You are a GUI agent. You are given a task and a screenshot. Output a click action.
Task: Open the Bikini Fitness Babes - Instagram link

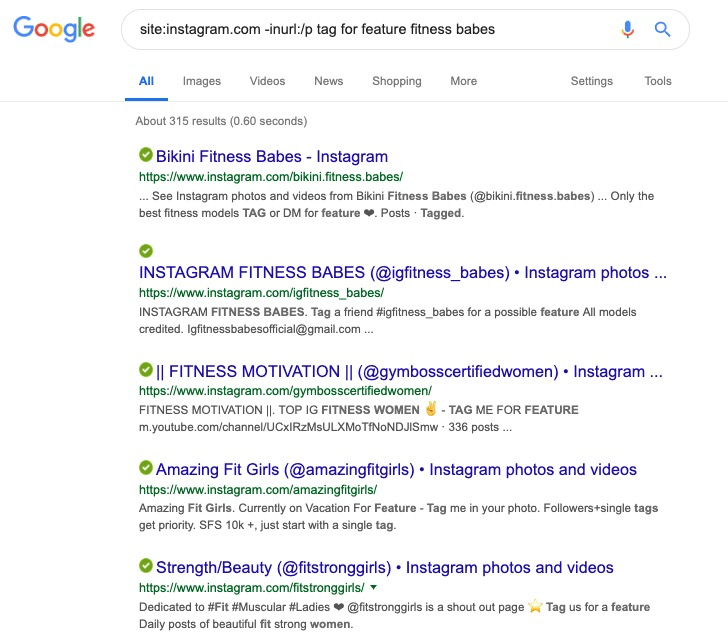272,156
